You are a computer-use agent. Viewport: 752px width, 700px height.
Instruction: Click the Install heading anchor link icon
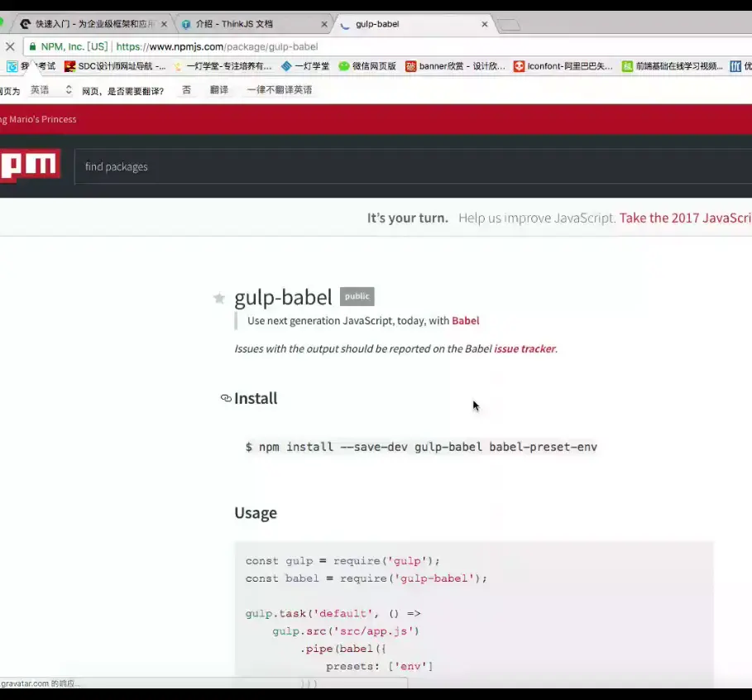[226, 398]
